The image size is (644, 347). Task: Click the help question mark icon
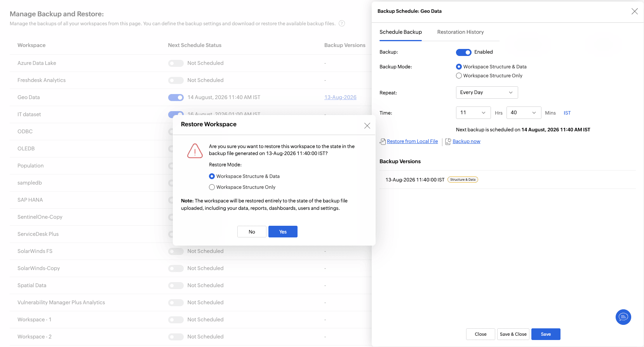tap(342, 23)
